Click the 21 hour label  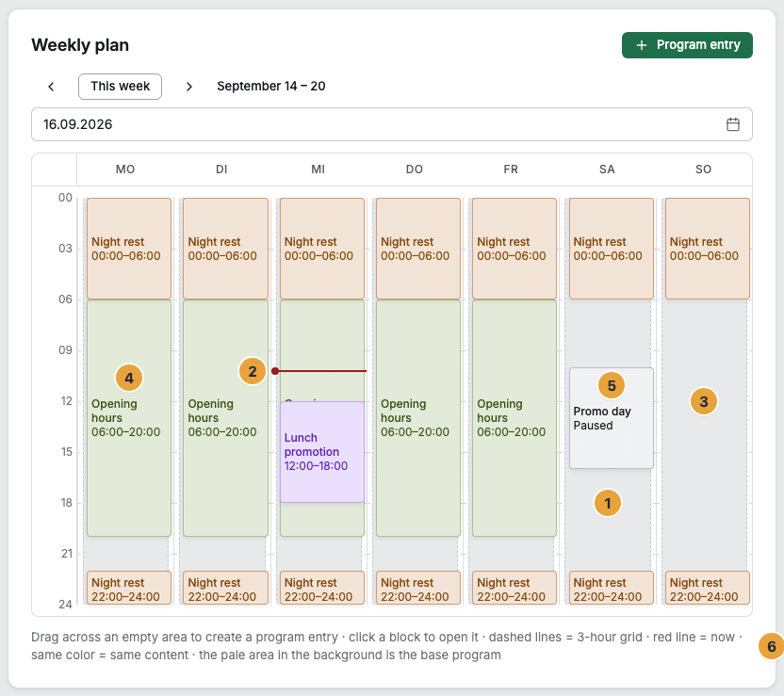tap(67, 554)
